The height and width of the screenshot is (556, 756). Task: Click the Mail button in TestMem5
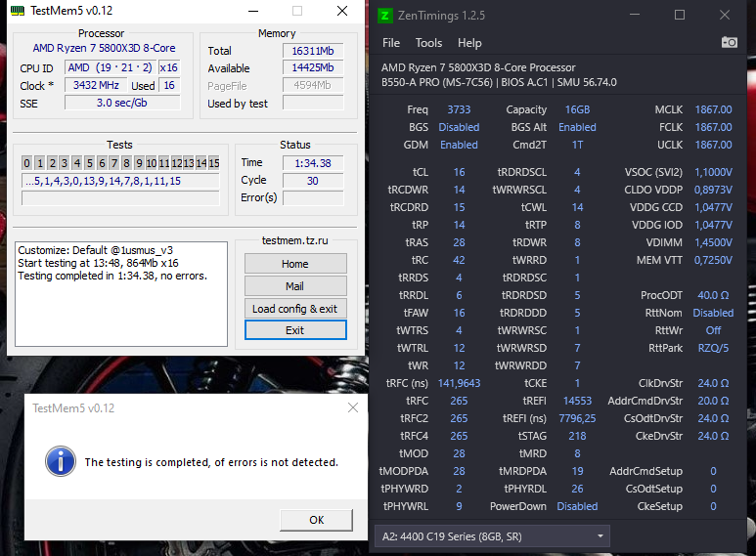point(295,286)
